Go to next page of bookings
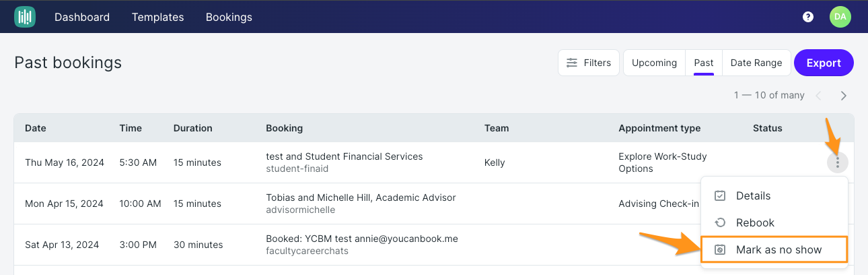Image resolution: width=868 pixels, height=275 pixels. 843,96
